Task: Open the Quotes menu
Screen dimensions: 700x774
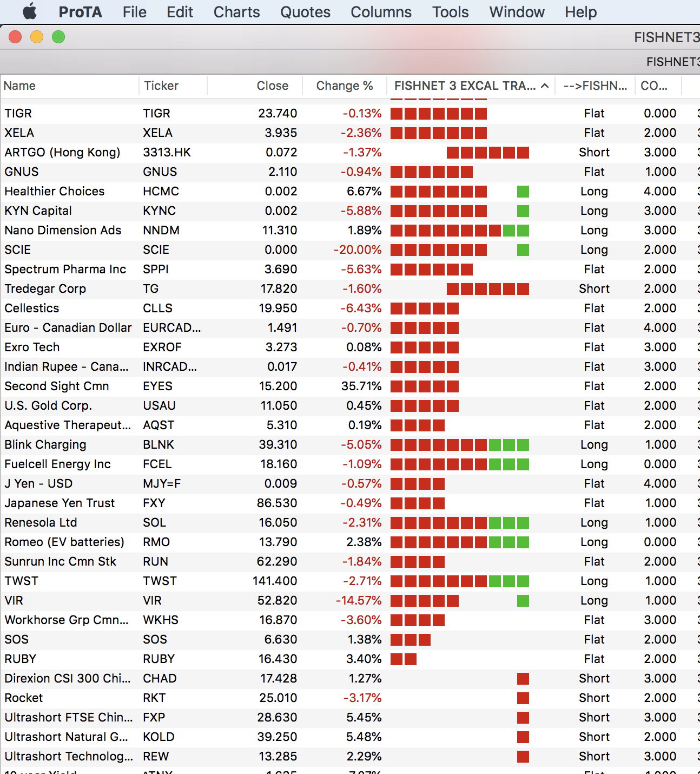Action: pyautogui.click(x=305, y=12)
